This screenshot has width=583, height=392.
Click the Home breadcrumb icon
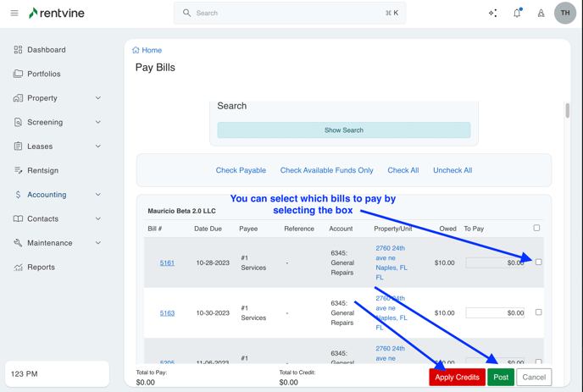coord(136,51)
